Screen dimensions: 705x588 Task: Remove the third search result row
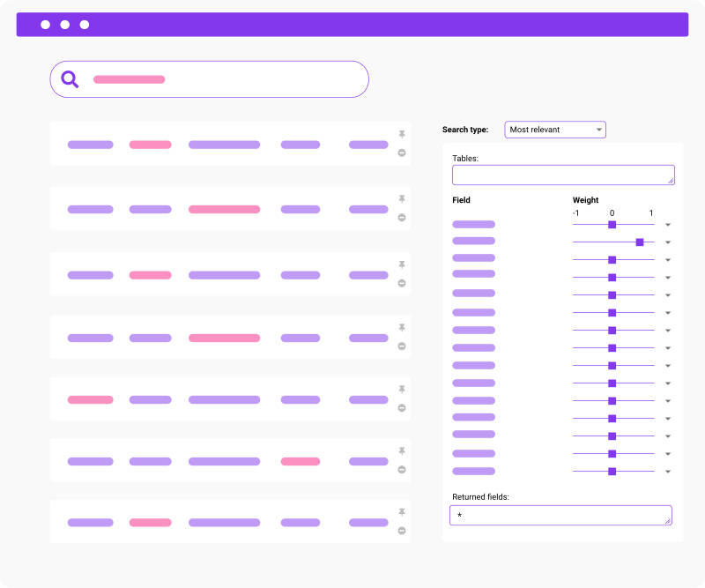click(402, 283)
